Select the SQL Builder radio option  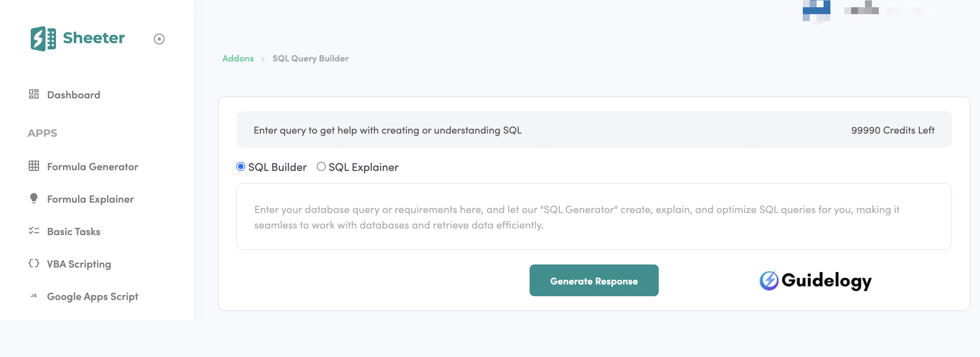tap(241, 166)
